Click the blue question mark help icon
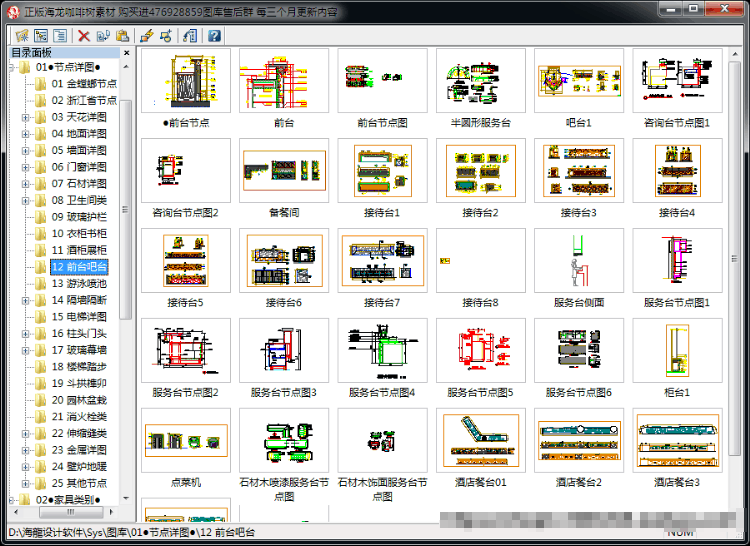The image size is (750, 546). tap(214, 36)
